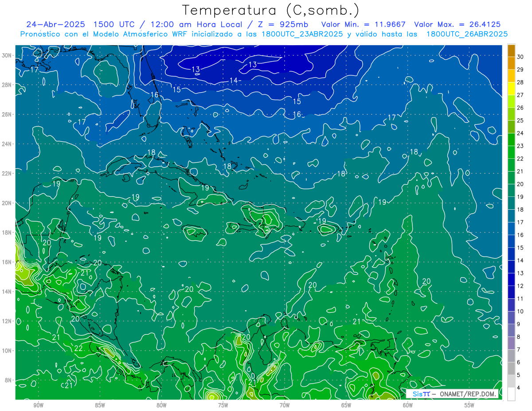This screenshot has width=532, height=411.
Task: Click the "22" contour label near 10N
Action: click(x=78, y=348)
